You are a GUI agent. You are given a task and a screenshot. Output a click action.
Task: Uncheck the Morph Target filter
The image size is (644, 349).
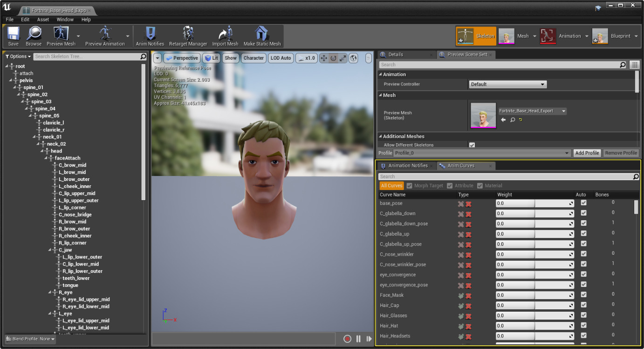click(x=410, y=186)
